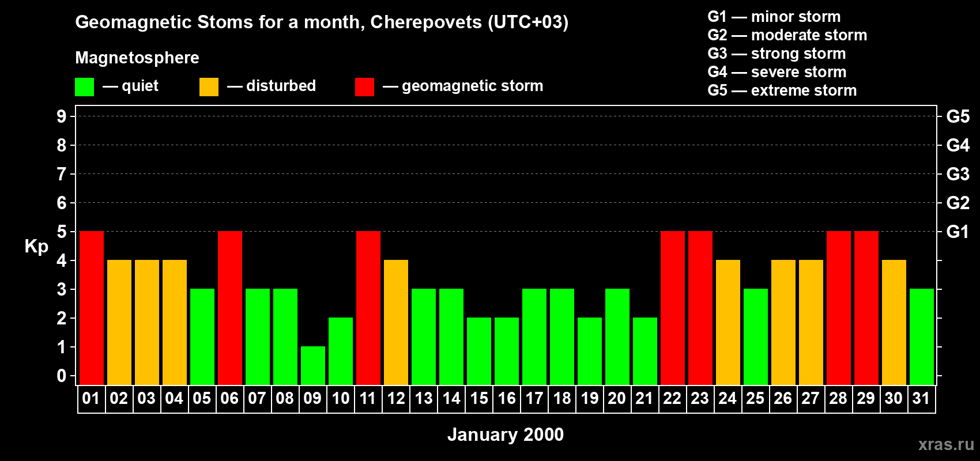Click day label 24 on the axis
The width and height of the screenshot is (980, 461).
coord(728,399)
